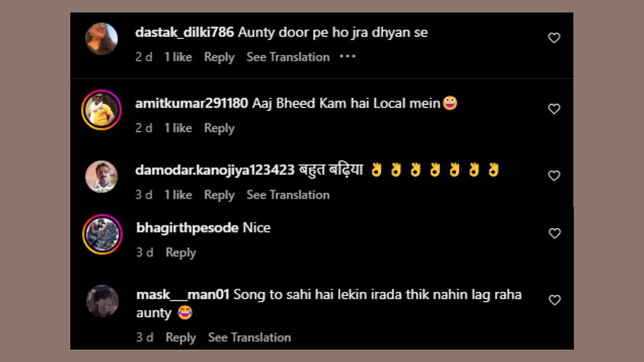The width and height of the screenshot is (644, 362).
Task: Reply to bhagirthpesode's Nice comment
Action: 180,253
